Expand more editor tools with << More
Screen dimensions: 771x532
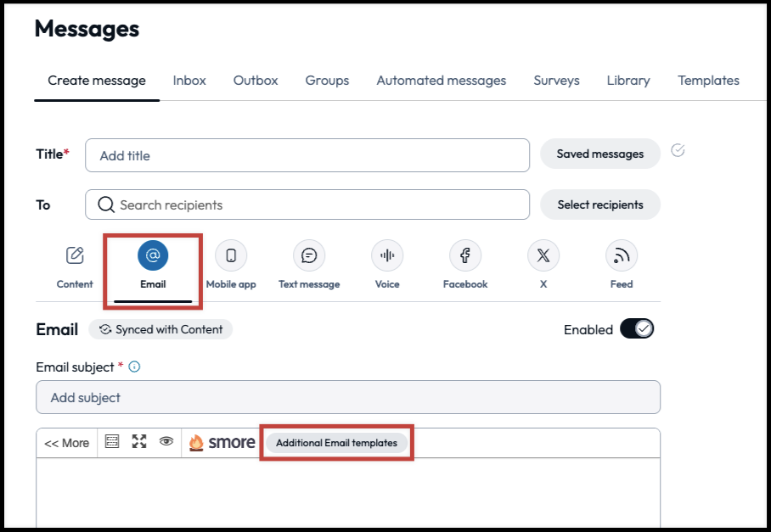tap(66, 442)
